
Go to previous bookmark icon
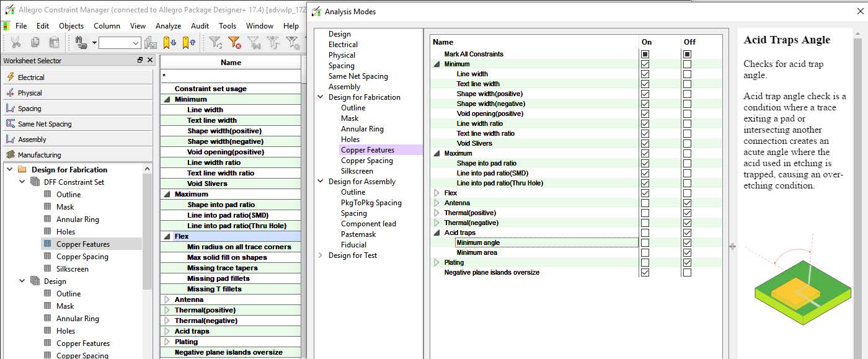click(x=189, y=42)
